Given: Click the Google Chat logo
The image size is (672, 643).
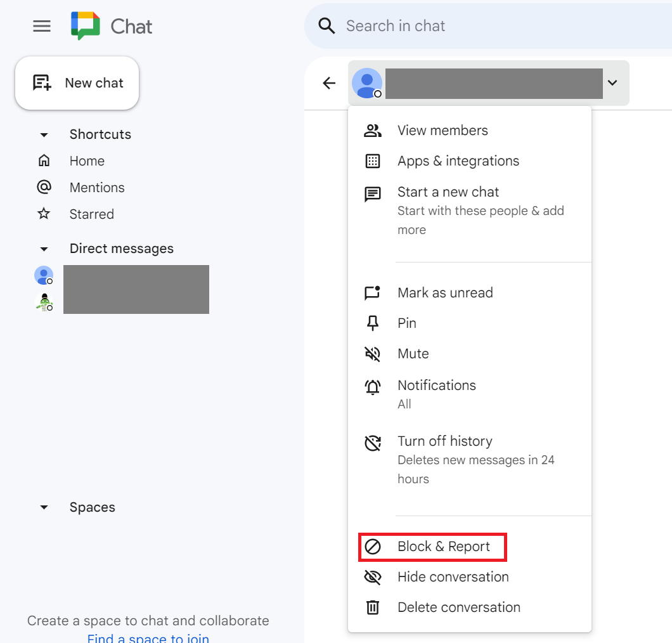Looking at the screenshot, I should (x=86, y=26).
